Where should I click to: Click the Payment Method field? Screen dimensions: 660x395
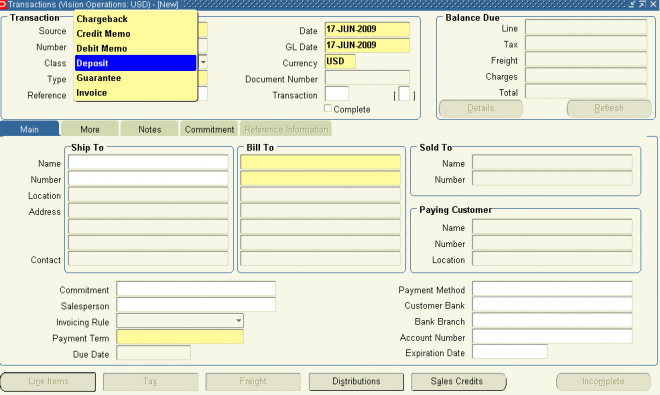(x=552, y=289)
